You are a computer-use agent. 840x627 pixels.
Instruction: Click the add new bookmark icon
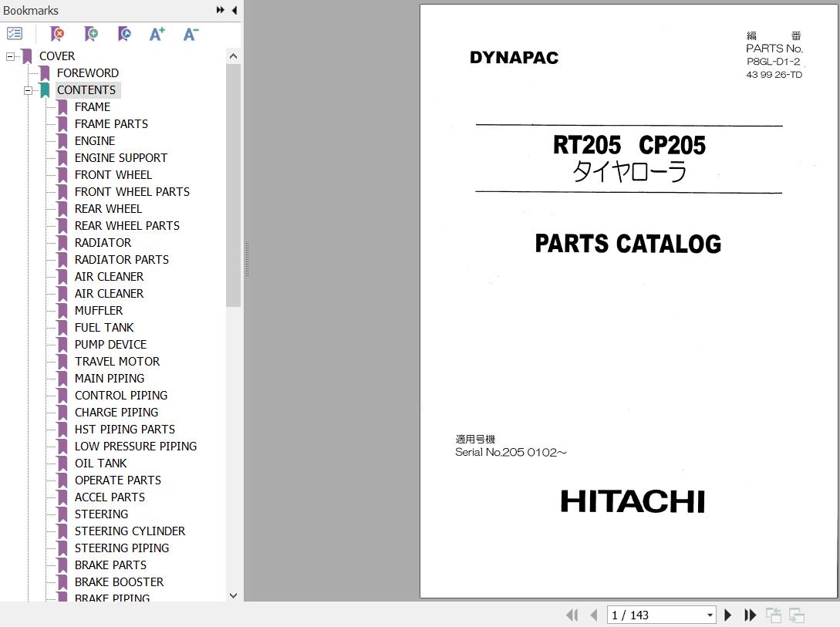91,34
